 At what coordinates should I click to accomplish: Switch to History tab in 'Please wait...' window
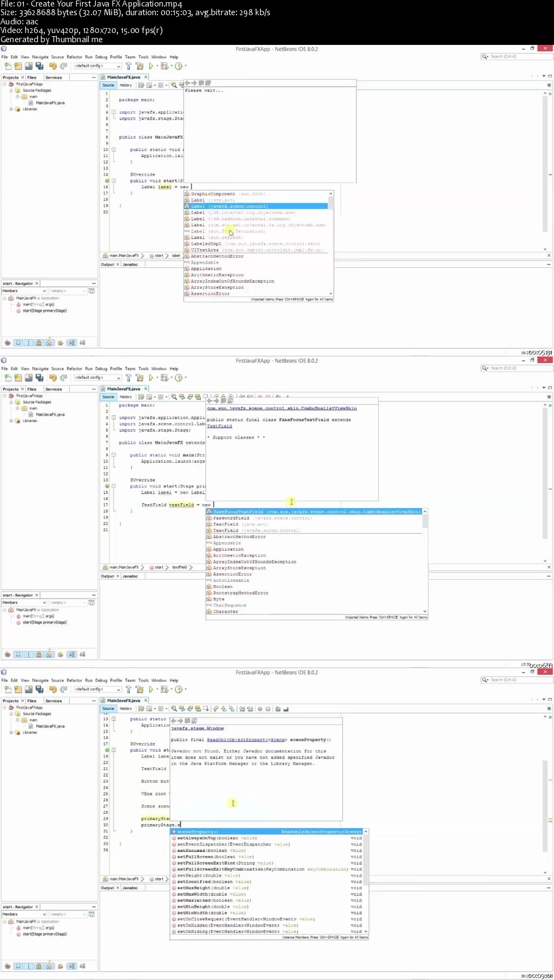click(x=126, y=85)
